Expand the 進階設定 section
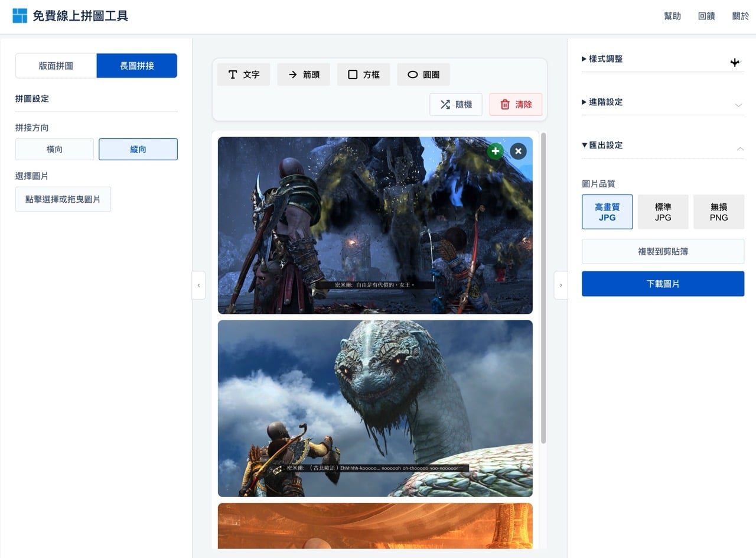The image size is (756, 558). (663, 102)
